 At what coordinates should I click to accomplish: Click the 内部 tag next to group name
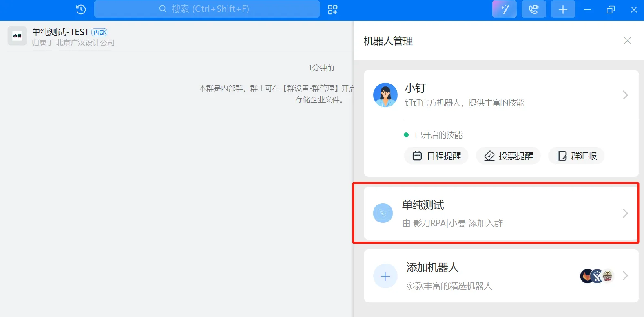pos(100,32)
